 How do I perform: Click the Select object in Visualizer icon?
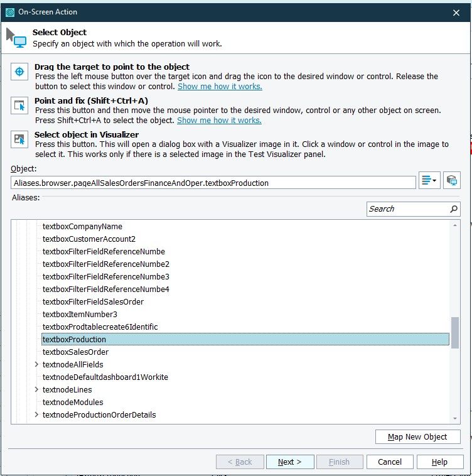pos(19,139)
